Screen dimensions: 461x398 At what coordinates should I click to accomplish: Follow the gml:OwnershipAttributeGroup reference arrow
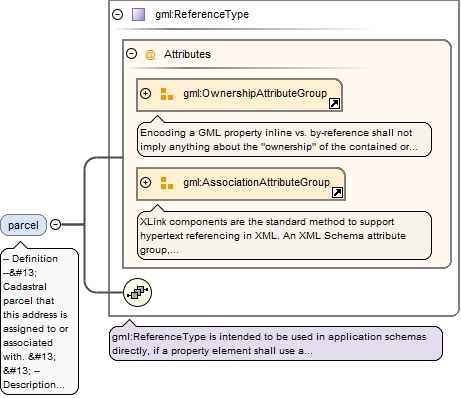coord(334,104)
